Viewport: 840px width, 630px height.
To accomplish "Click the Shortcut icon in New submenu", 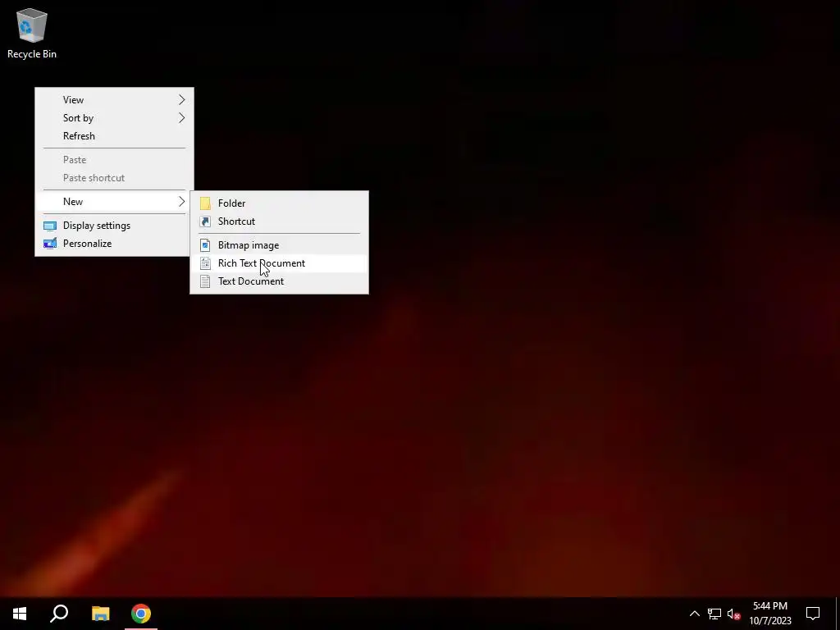I will [x=205, y=221].
